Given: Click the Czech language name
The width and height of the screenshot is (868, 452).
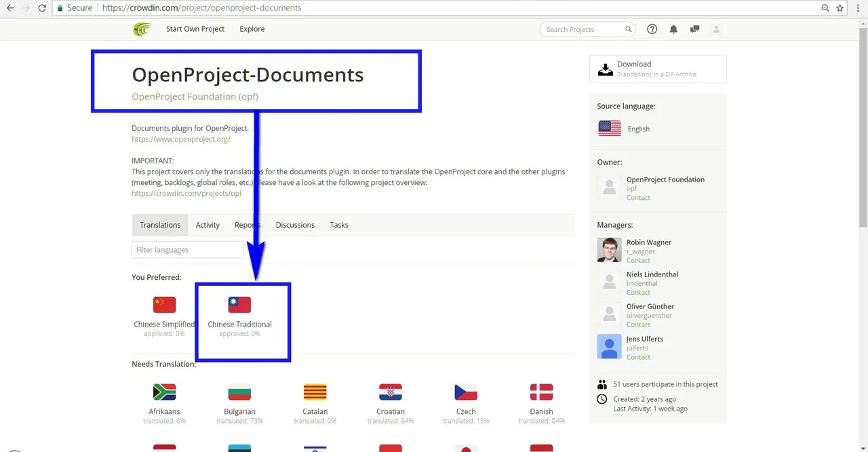Looking at the screenshot, I should click(466, 411).
